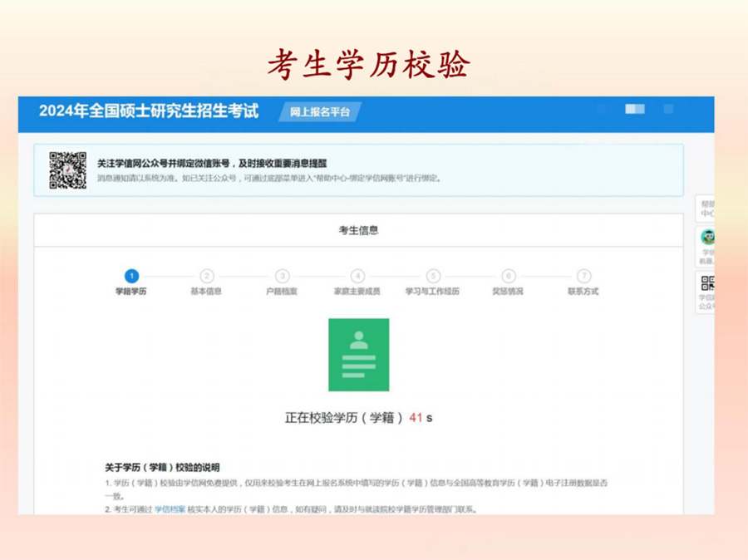Image resolution: width=748 pixels, height=560 pixels.
Task: Click step 7 numbered circle
Action: click(584, 276)
